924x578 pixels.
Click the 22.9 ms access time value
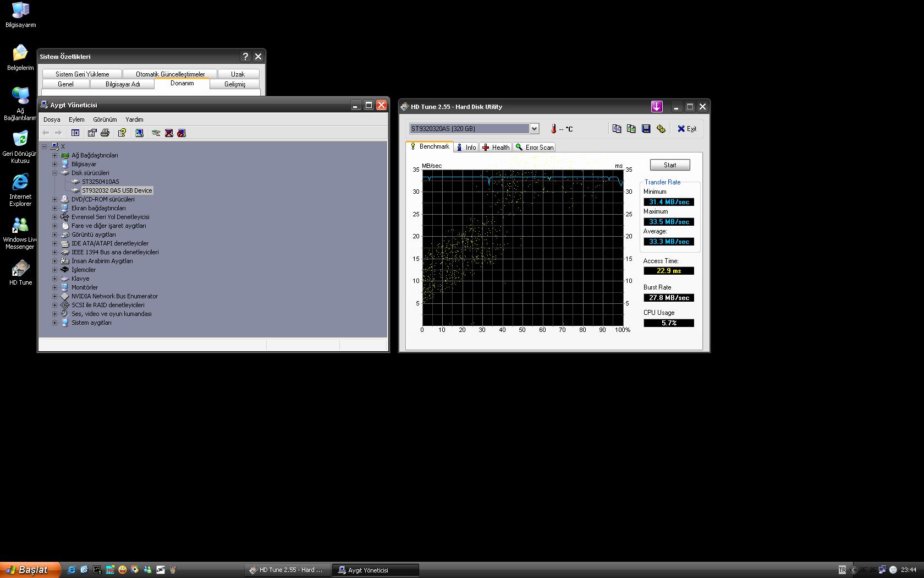coord(669,271)
